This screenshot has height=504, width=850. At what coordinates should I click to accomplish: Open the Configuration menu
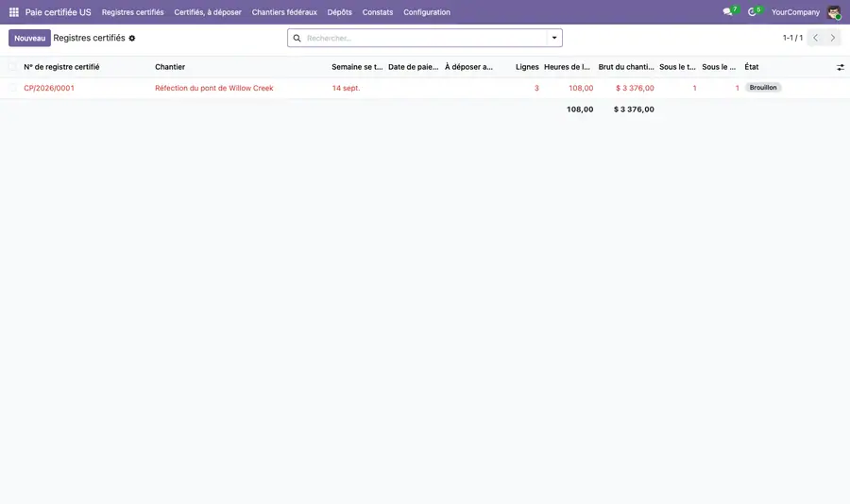(427, 12)
